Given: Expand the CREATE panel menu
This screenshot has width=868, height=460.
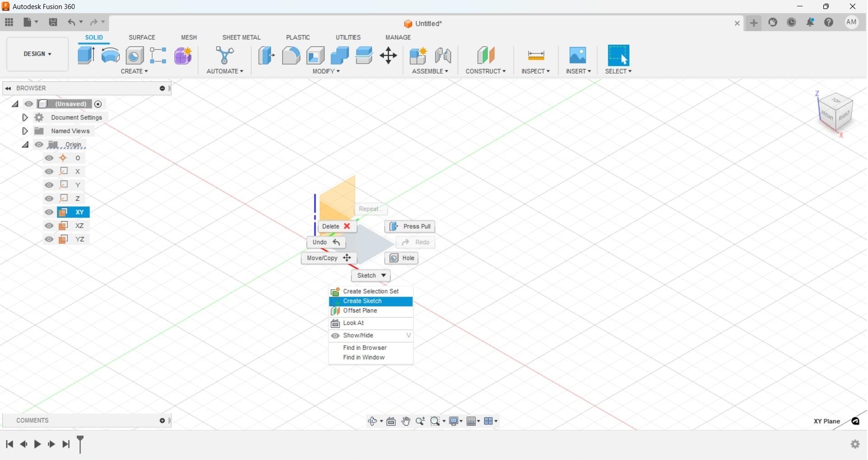Looking at the screenshot, I should click(x=135, y=71).
